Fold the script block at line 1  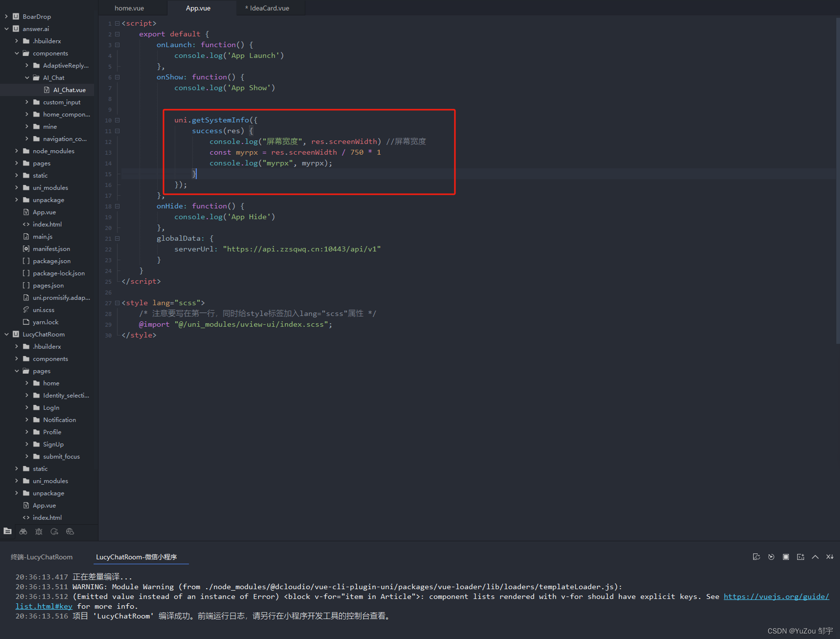(x=117, y=24)
